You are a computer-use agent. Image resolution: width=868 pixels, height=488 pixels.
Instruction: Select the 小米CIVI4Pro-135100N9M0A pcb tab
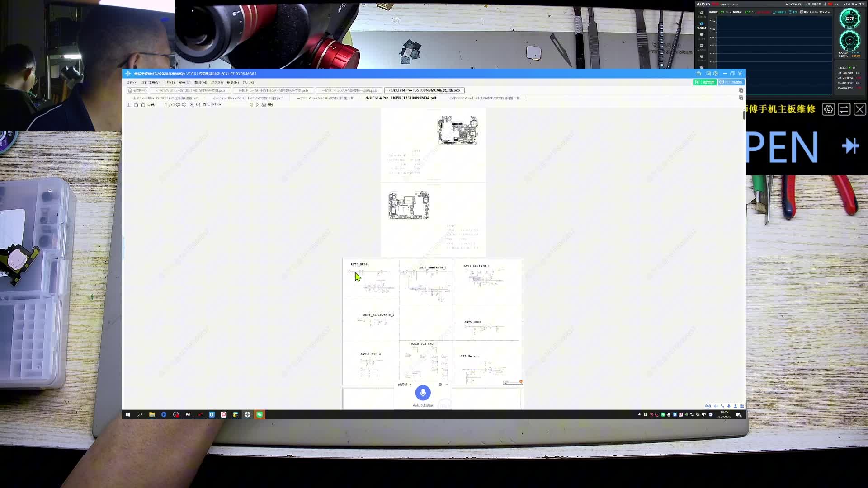(x=424, y=90)
